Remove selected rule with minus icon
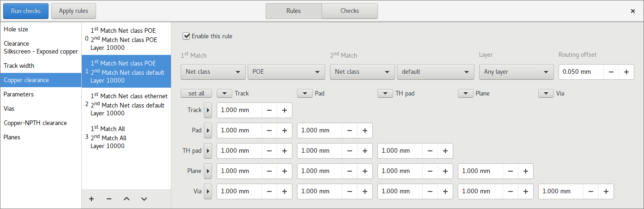This screenshot has height=209, width=644. pos(109,199)
